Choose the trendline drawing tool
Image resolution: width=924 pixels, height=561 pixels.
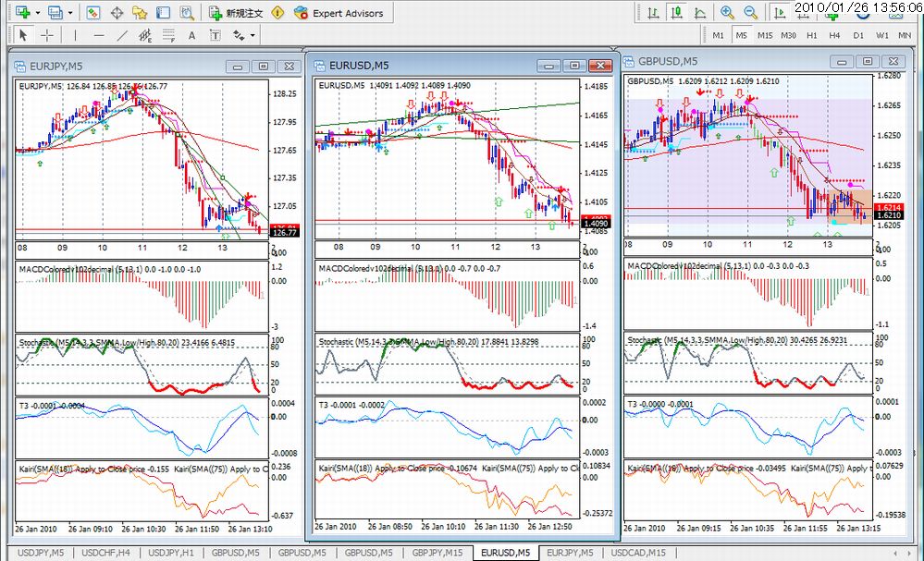click(x=122, y=35)
